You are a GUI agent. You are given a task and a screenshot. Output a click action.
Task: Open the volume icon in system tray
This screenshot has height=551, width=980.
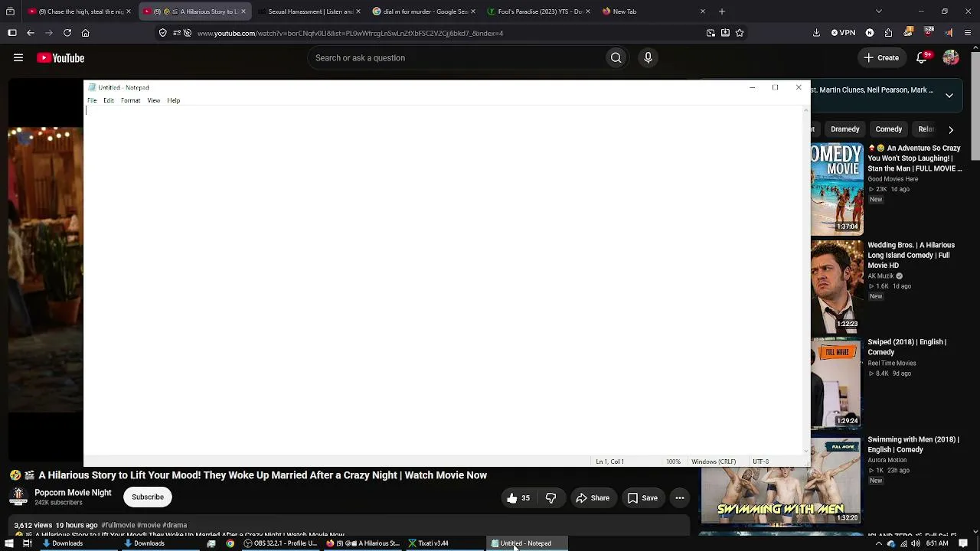tap(916, 543)
